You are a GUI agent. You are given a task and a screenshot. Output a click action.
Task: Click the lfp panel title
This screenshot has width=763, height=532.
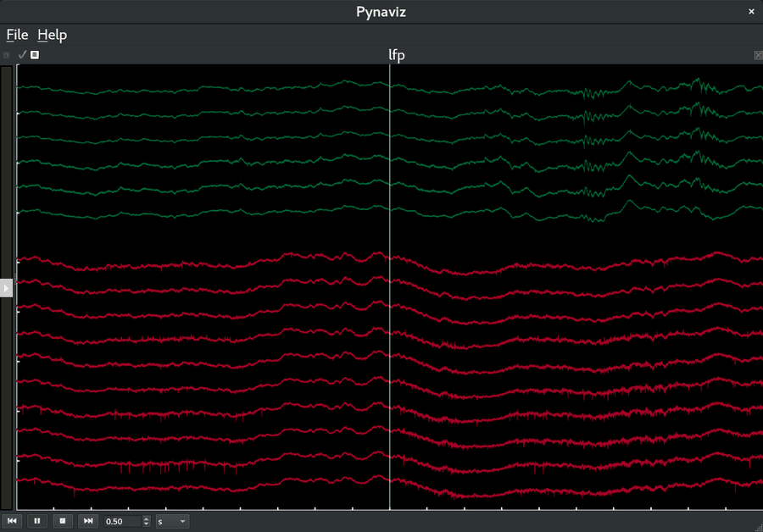(396, 54)
